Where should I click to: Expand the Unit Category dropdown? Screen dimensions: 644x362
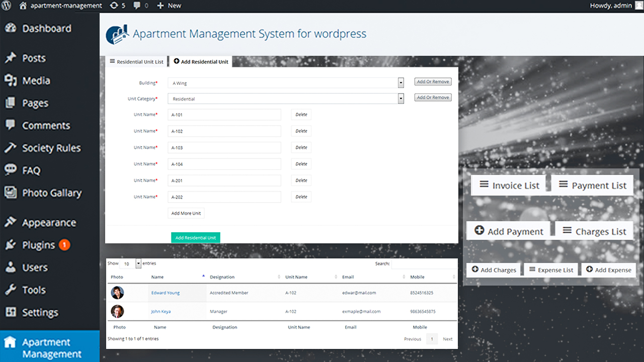401,99
